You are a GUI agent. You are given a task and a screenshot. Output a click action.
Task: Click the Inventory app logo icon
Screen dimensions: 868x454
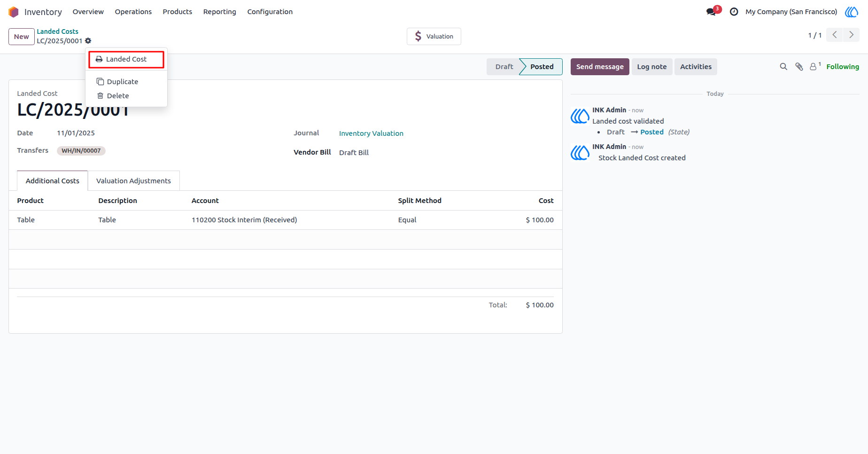pos(14,12)
